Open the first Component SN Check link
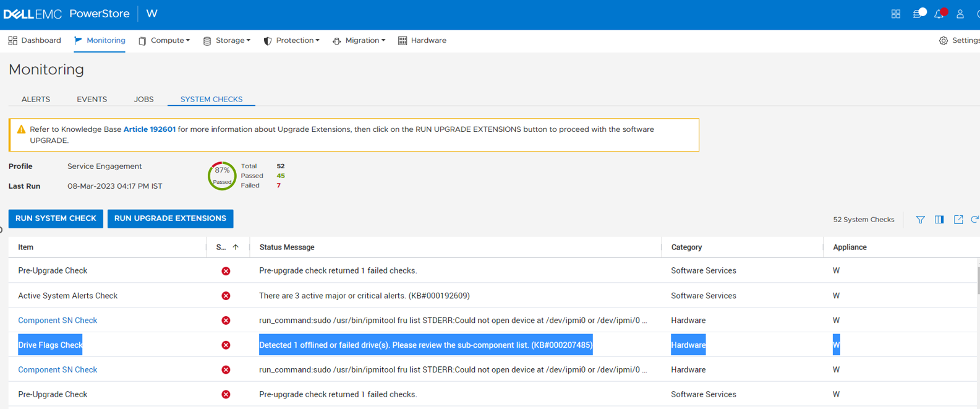The height and width of the screenshot is (409, 980). click(x=58, y=321)
